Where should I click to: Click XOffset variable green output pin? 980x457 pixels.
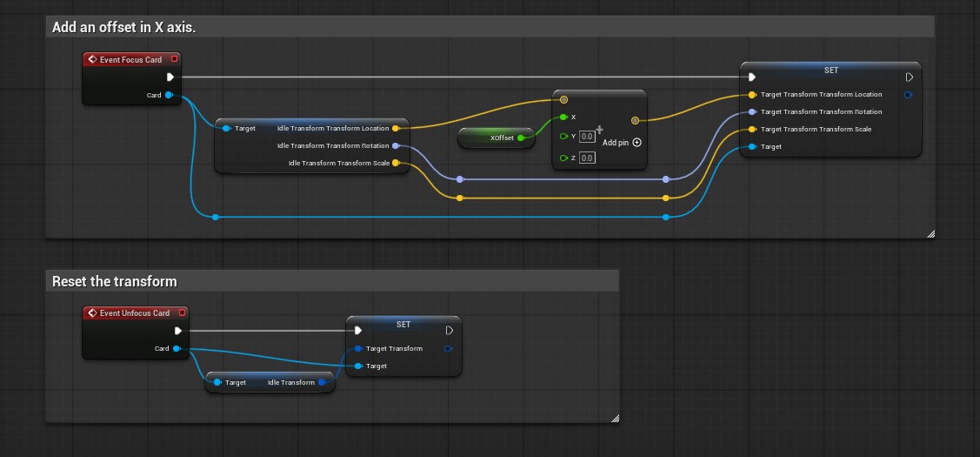click(521, 138)
